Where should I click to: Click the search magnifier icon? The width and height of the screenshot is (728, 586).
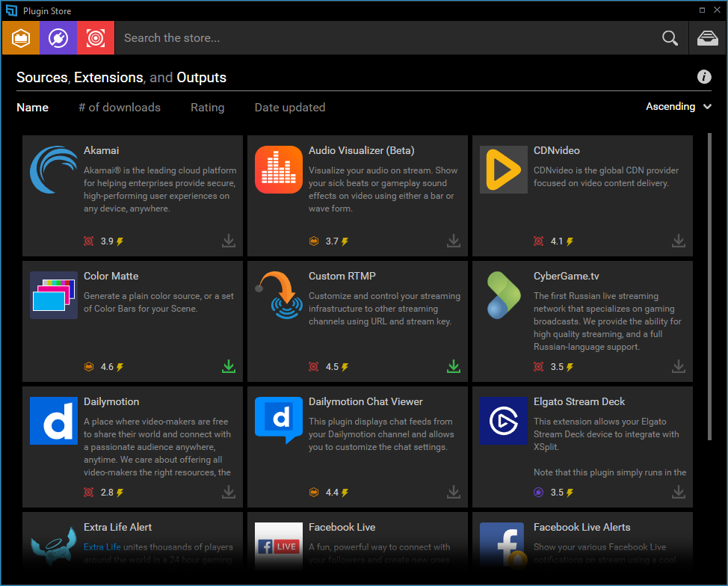point(670,38)
